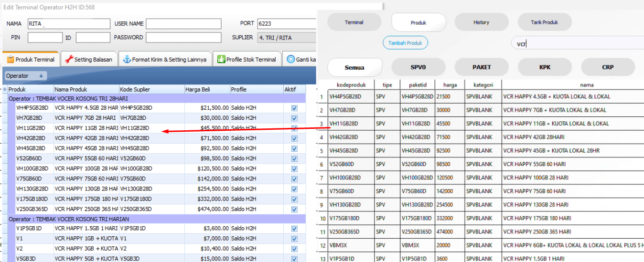This screenshot has height=262, width=644.
Task: Click the anchor icon for Format Kirim
Action: point(127,60)
